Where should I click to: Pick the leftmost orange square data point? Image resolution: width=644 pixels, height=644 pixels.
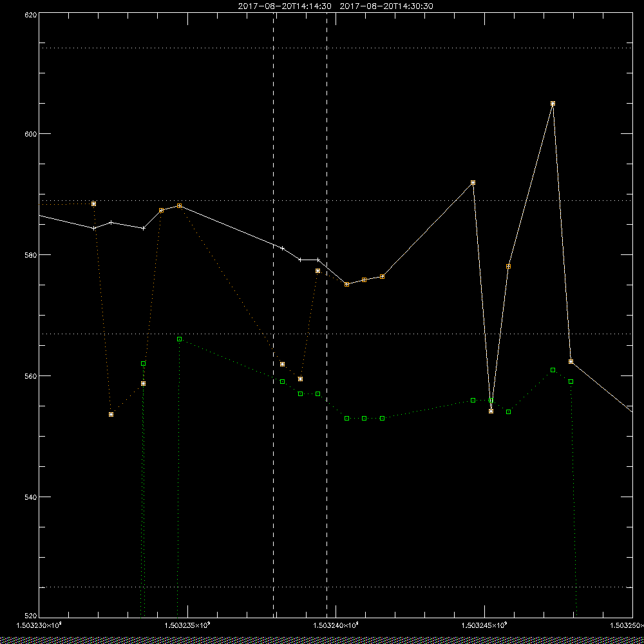tap(93, 204)
